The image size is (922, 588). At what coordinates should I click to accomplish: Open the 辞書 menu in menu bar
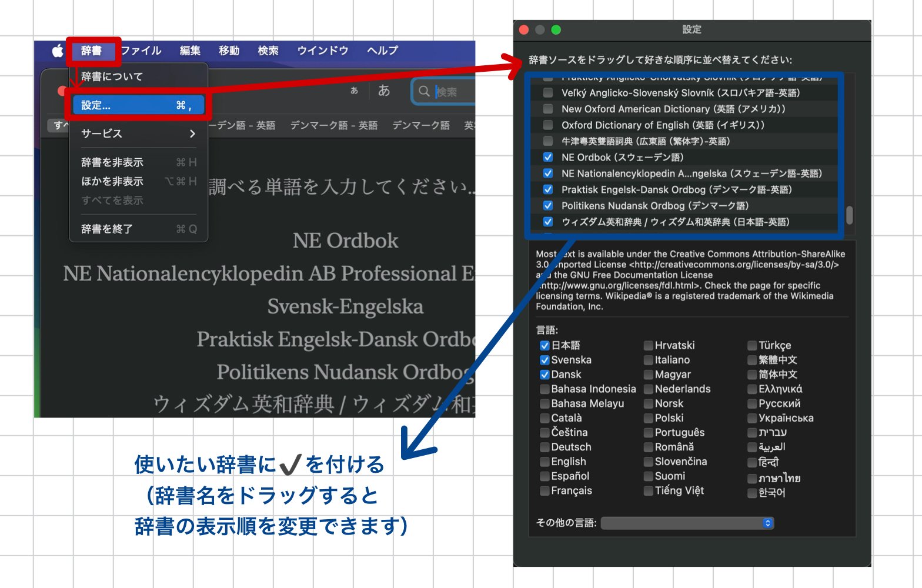click(91, 51)
